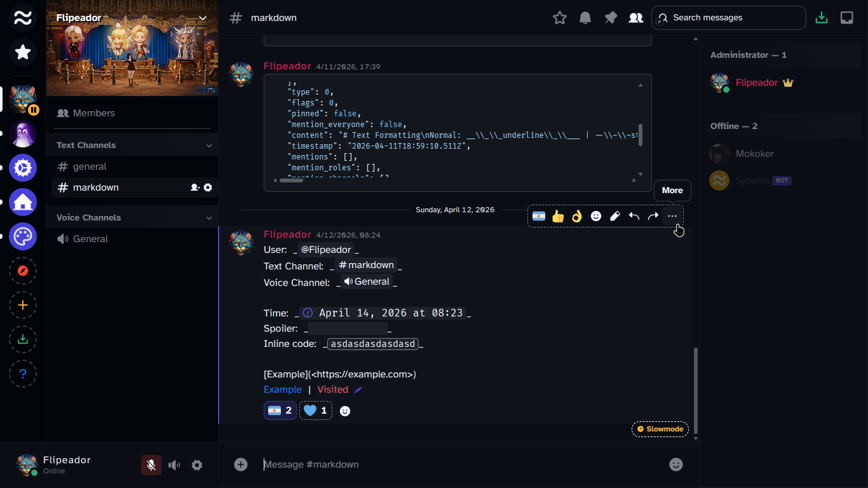Open the general text channel

click(x=135, y=166)
